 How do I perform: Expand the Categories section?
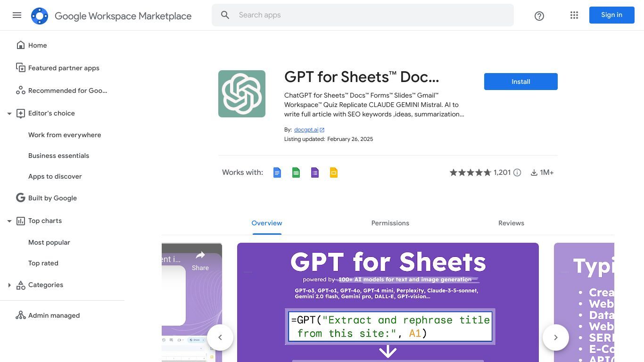[x=9, y=285]
